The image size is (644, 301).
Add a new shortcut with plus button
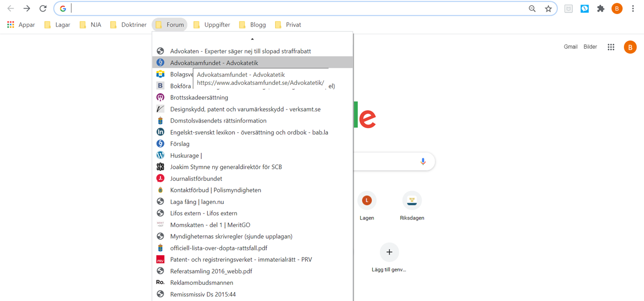[389, 252]
